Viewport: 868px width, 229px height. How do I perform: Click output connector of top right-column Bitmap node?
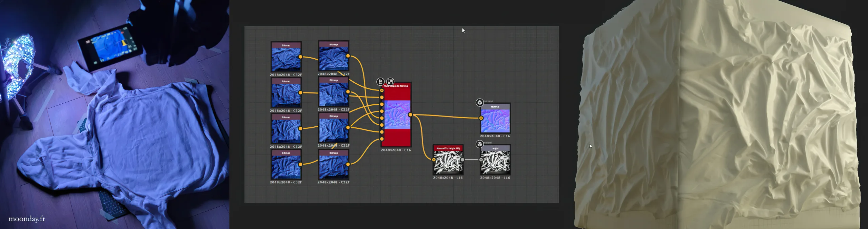pos(348,56)
